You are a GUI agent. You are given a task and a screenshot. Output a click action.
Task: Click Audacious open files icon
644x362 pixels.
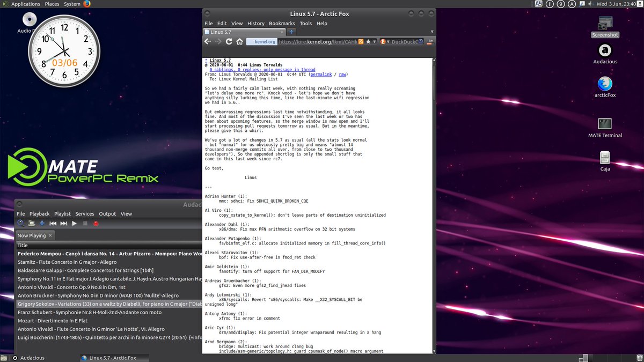[x=32, y=223]
